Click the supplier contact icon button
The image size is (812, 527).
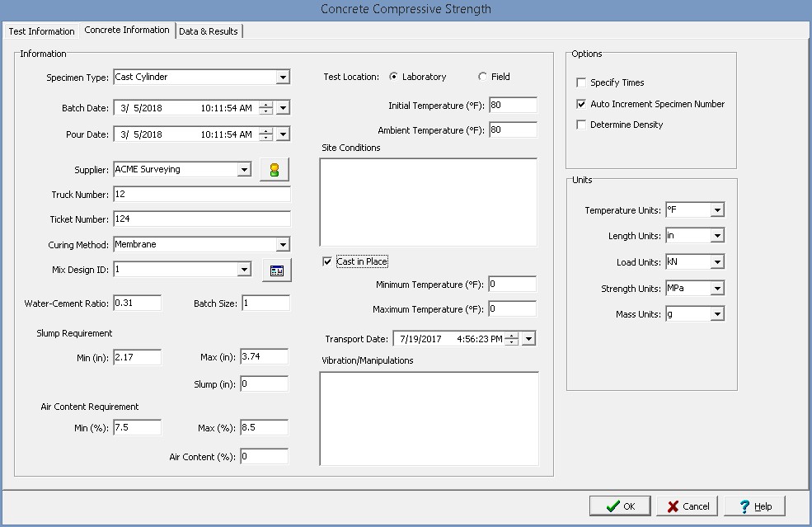[275, 170]
